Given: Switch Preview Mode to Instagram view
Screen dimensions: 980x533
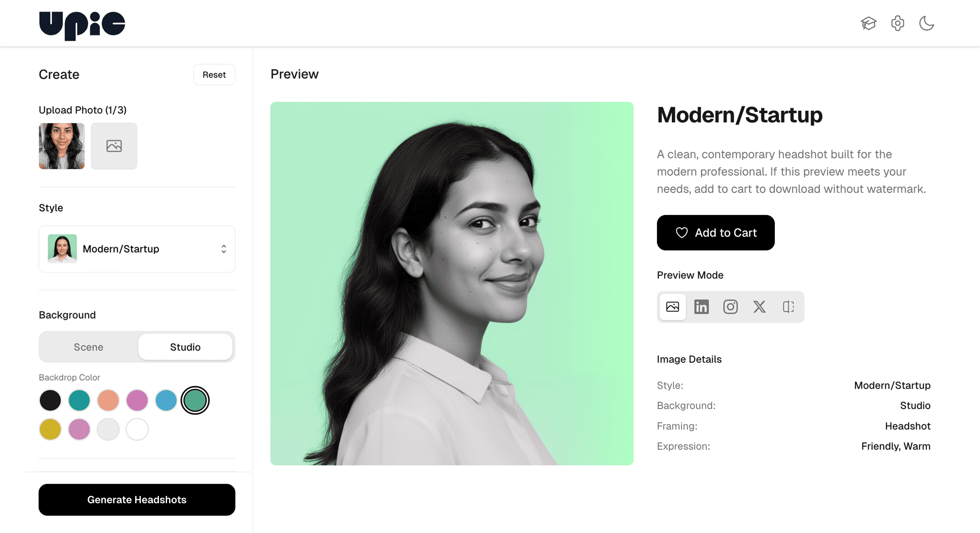Looking at the screenshot, I should pos(730,307).
